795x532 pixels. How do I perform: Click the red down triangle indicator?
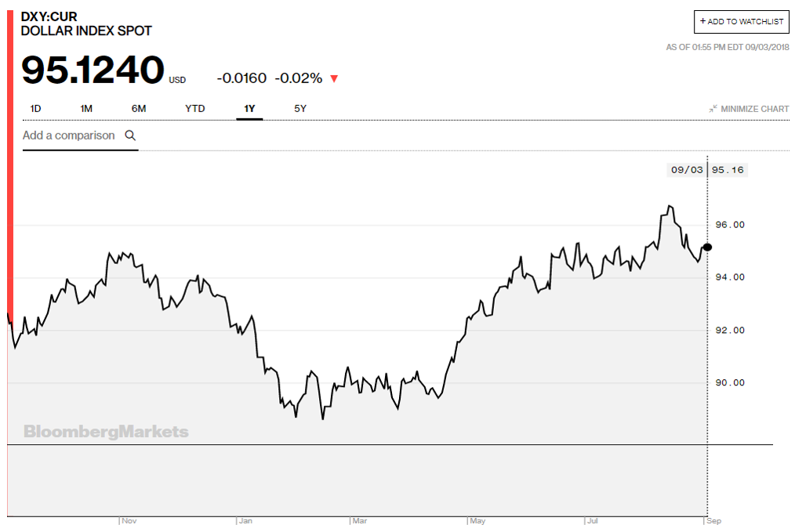(x=334, y=78)
